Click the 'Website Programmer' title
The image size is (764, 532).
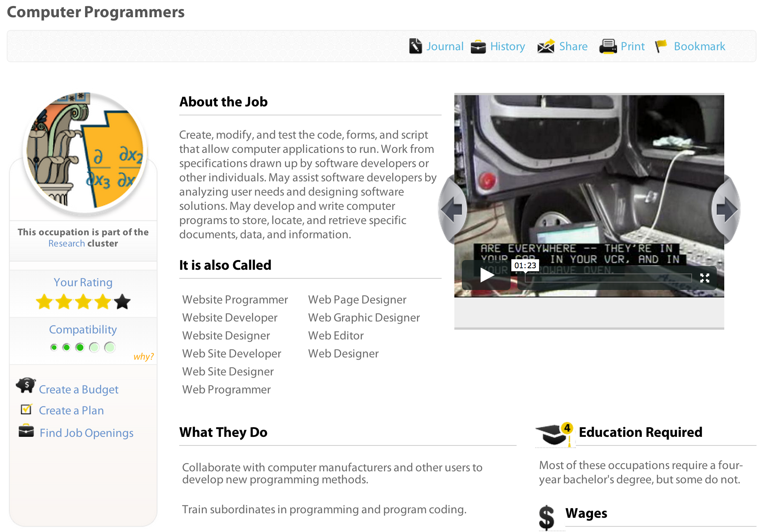point(235,299)
